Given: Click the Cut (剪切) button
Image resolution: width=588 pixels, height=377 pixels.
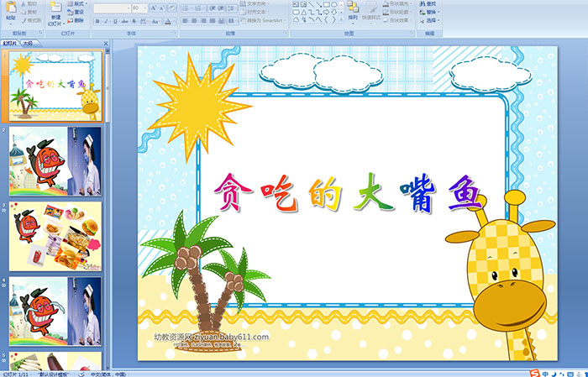Looking at the screenshot, I should tap(29, 3).
